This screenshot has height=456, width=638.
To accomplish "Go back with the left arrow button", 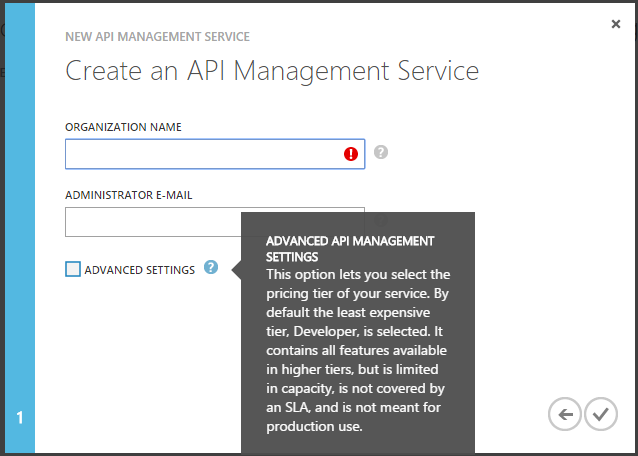I will tap(565, 414).
